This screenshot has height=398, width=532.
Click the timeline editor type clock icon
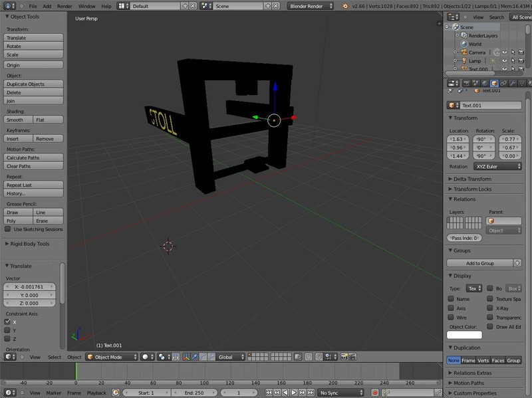pos(10,393)
